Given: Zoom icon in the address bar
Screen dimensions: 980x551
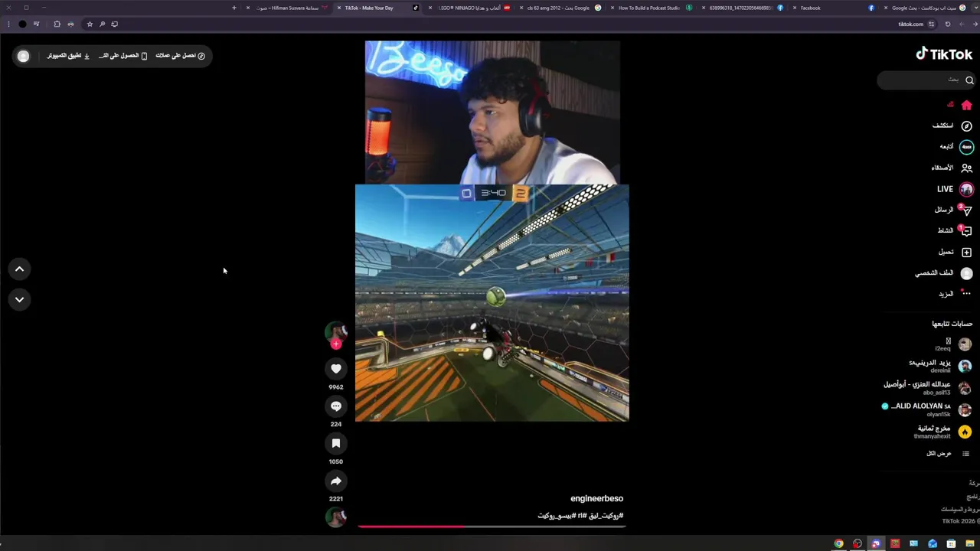Looking at the screenshot, I should tap(102, 24).
